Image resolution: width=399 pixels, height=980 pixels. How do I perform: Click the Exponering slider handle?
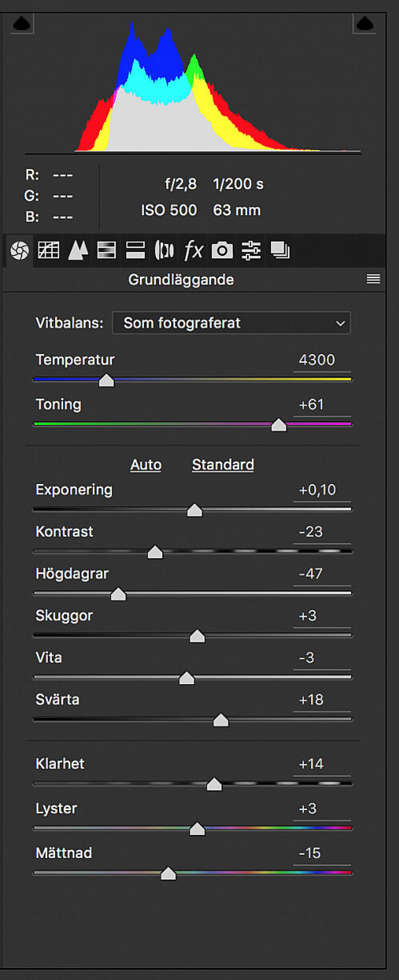pos(195,510)
